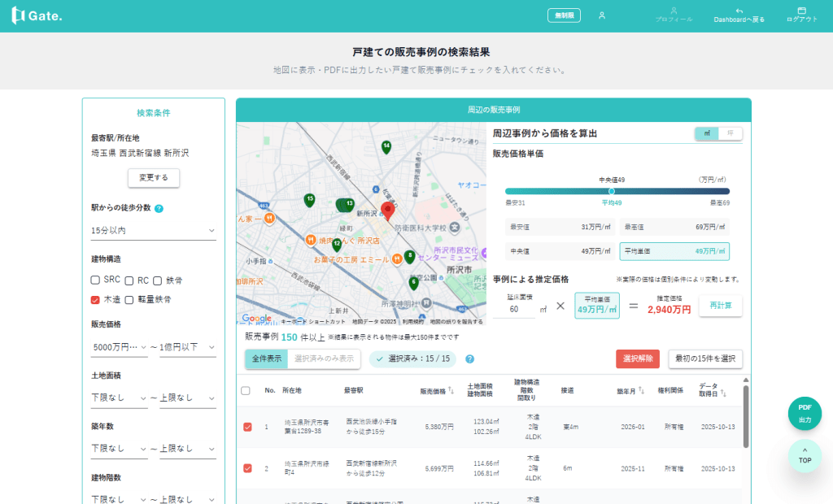
Task: Toggle the select-all checkbox in table header
Action: 246,391
